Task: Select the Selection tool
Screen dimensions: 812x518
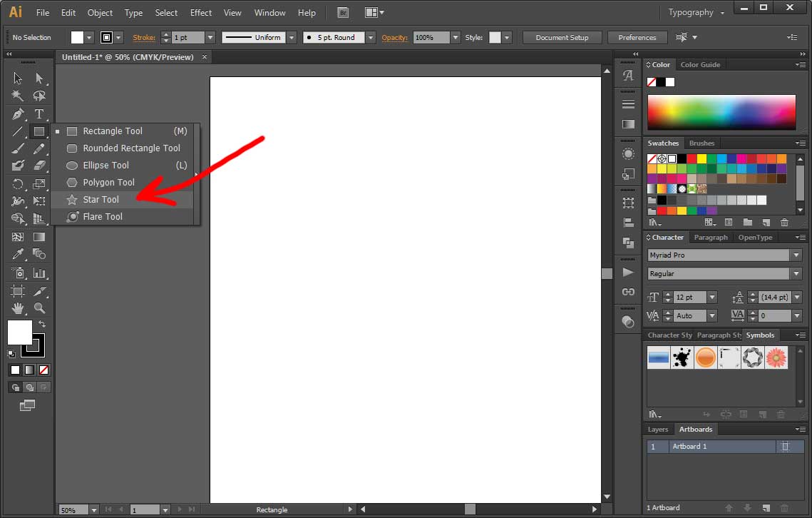Action: click(x=17, y=78)
